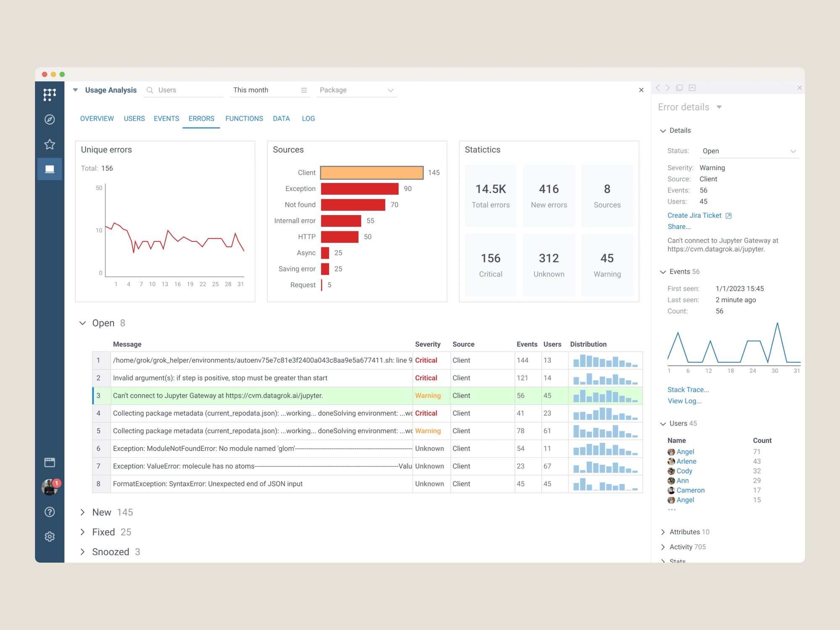Open the compass Browse icon in sidebar
Screen dimensions: 840x630
click(x=50, y=120)
